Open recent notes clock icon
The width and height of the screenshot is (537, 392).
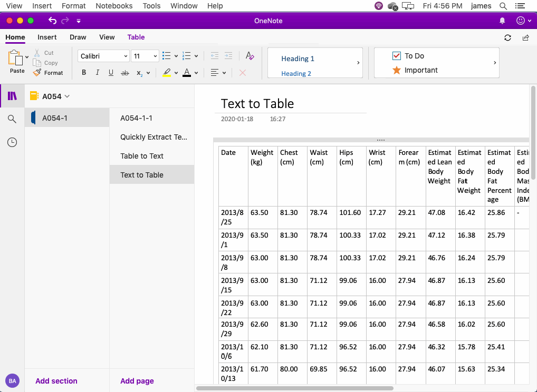(12, 142)
